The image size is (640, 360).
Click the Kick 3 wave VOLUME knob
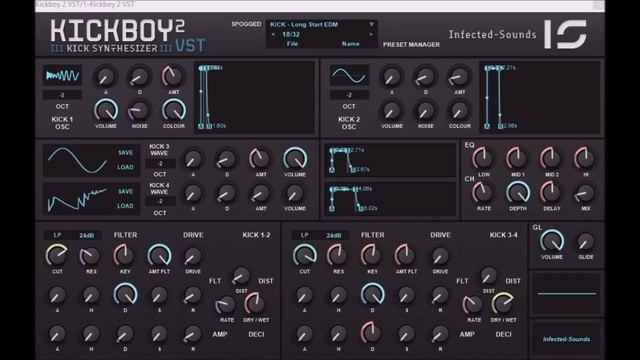click(x=295, y=159)
